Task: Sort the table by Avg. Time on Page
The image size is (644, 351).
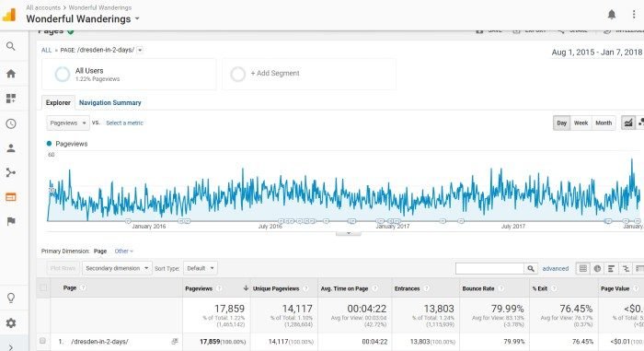Action: click(344, 288)
